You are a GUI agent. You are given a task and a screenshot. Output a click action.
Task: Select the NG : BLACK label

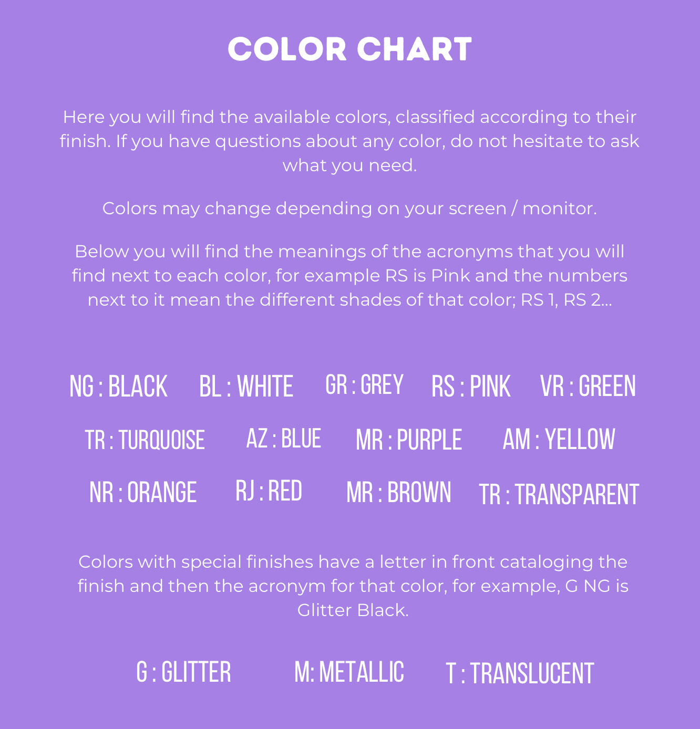(118, 387)
